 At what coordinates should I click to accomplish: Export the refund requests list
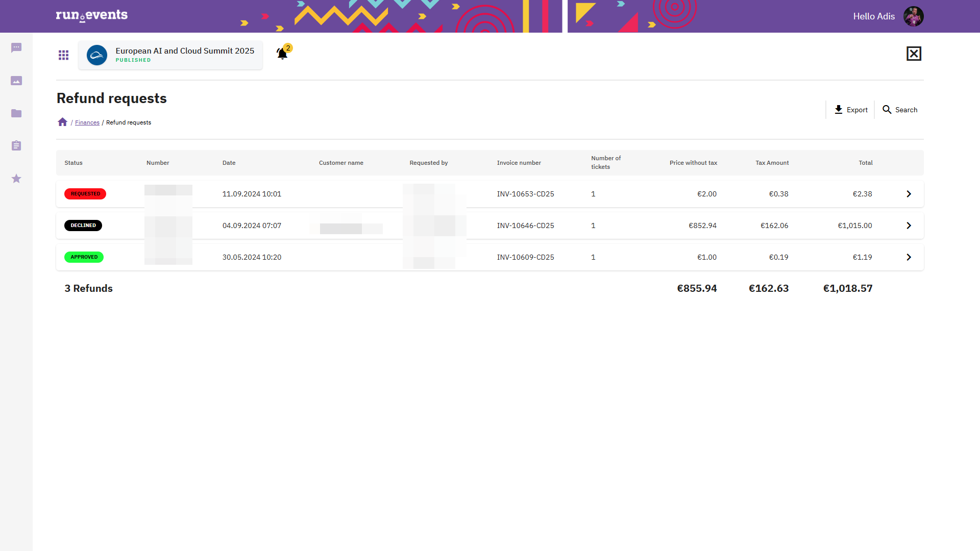(x=850, y=110)
